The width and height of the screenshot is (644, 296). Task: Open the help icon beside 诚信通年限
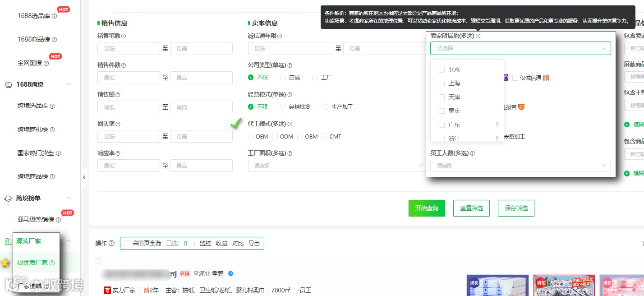(280, 36)
